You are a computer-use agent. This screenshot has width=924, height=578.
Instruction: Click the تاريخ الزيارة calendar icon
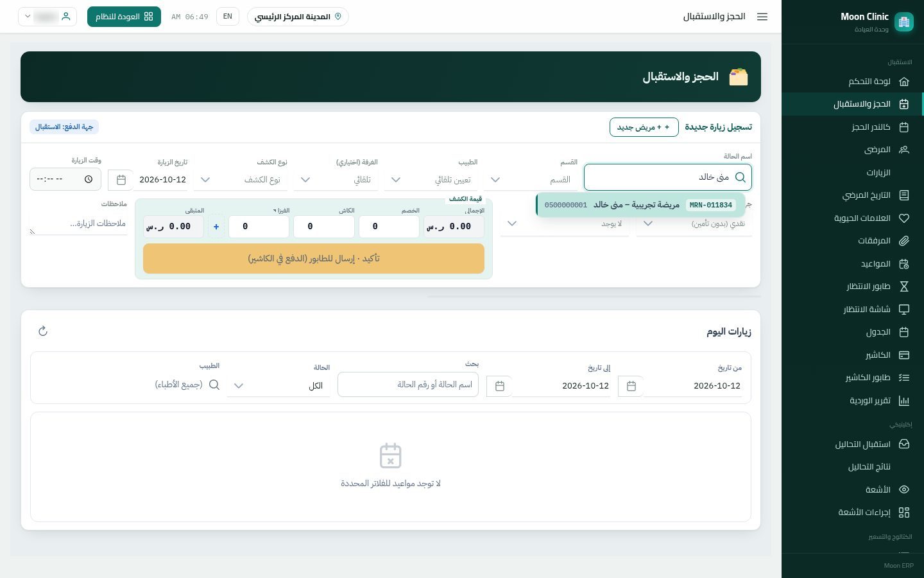pyautogui.click(x=121, y=180)
